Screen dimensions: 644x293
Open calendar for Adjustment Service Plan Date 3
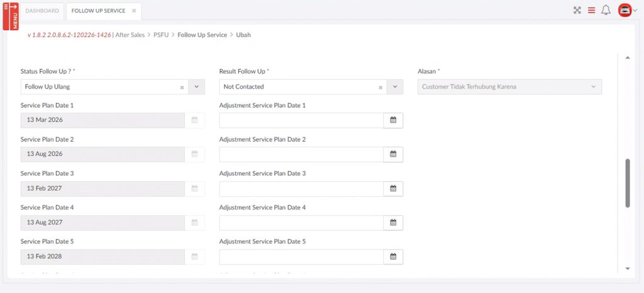393,188
